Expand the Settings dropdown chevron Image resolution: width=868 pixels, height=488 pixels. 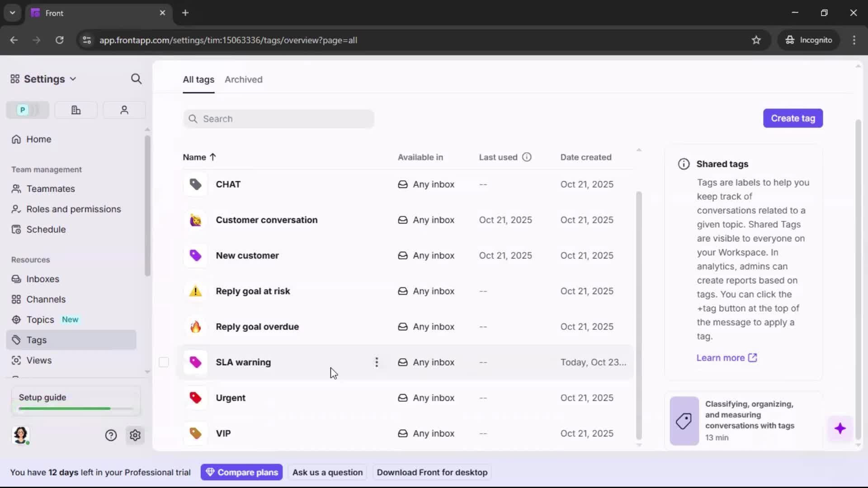(x=74, y=79)
